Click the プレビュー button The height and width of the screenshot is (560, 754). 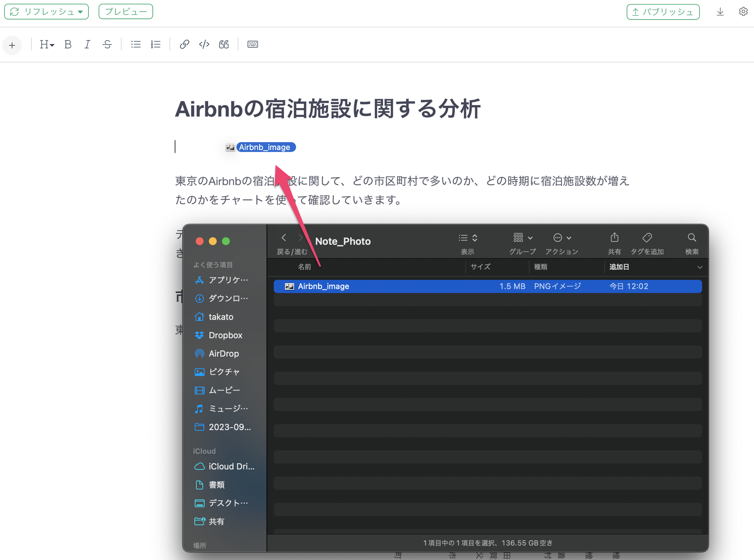coord(126,11)
